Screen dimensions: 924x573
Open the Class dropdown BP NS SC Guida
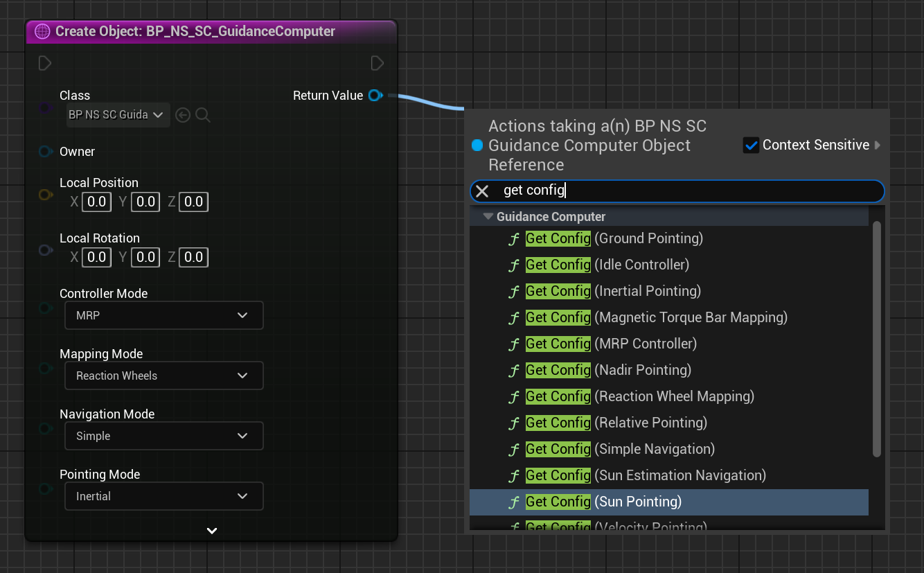coord(118,115)
